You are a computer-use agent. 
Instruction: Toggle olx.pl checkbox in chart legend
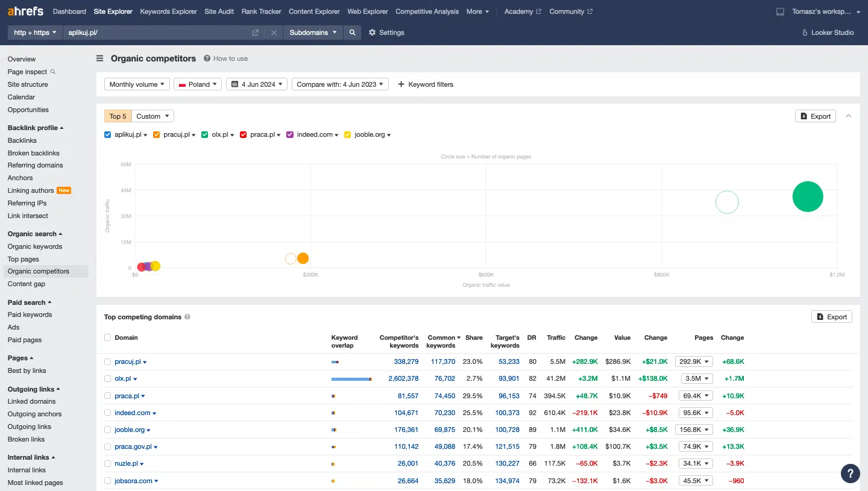205,134
